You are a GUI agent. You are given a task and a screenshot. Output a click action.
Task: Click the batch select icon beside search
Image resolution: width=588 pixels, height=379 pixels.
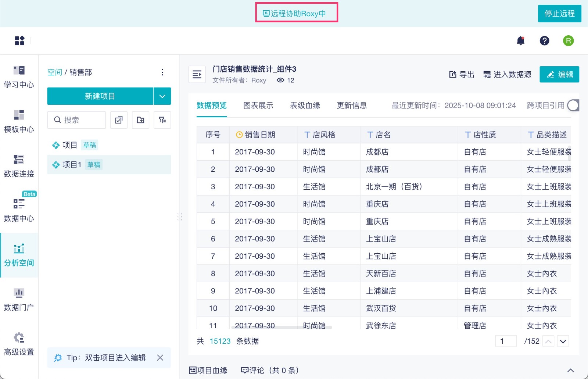(x=119, y=120)
